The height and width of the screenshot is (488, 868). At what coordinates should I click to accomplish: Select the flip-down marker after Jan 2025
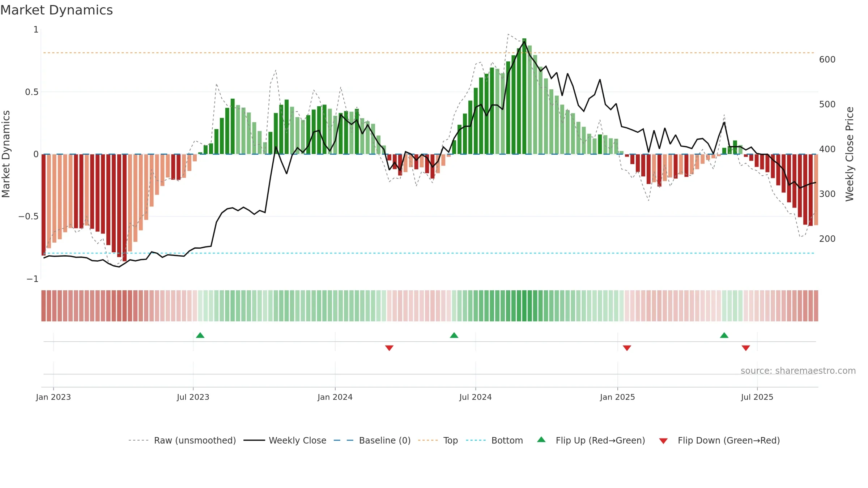click(x=627, y=348)
